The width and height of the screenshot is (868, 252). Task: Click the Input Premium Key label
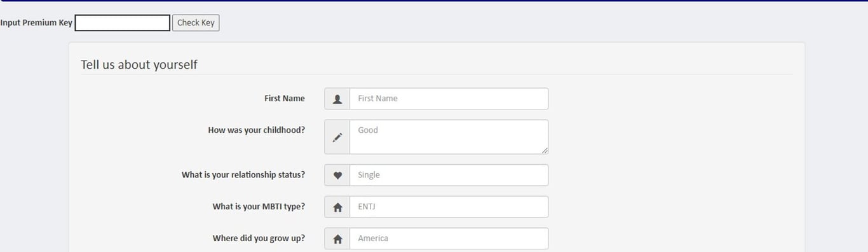36,22
